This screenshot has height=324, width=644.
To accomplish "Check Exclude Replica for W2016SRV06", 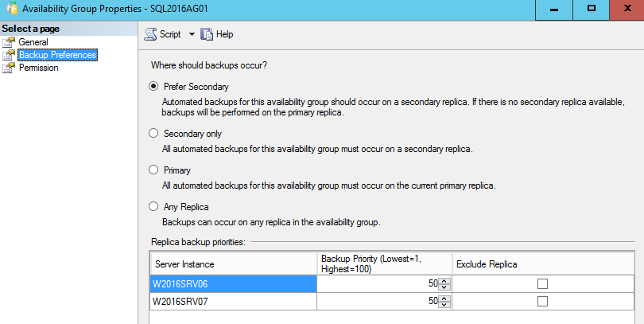I will 543,283.
